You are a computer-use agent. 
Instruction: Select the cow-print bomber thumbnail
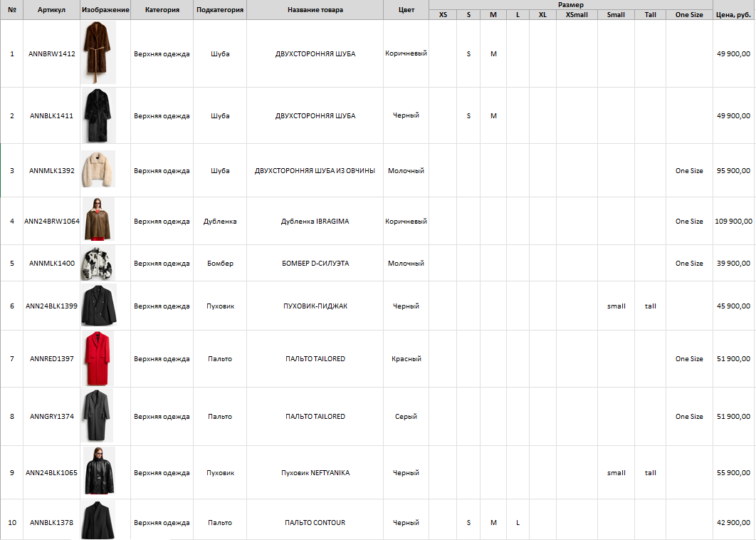(98, 263)
